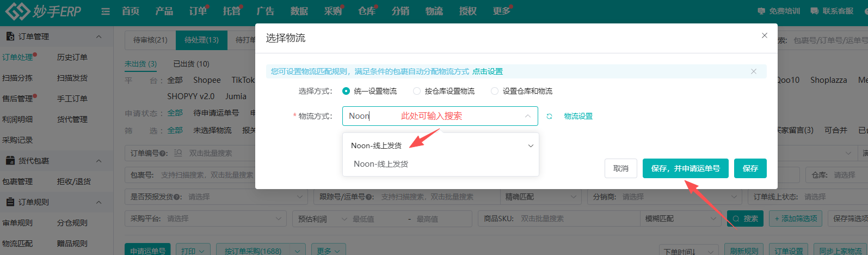Click the 取消 button
The height and width of the screenshot is (255, 868).
pyautogui.click(x=621, y=168)
